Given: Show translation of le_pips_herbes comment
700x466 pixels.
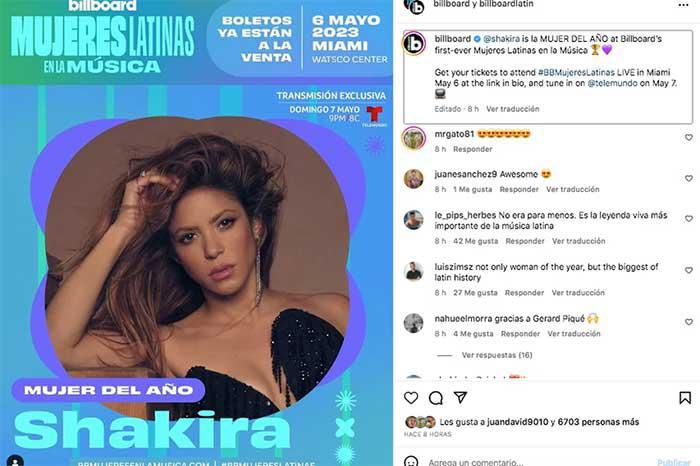Looking at the screenshot, I should pyautogui.click(x=579, y=241).
